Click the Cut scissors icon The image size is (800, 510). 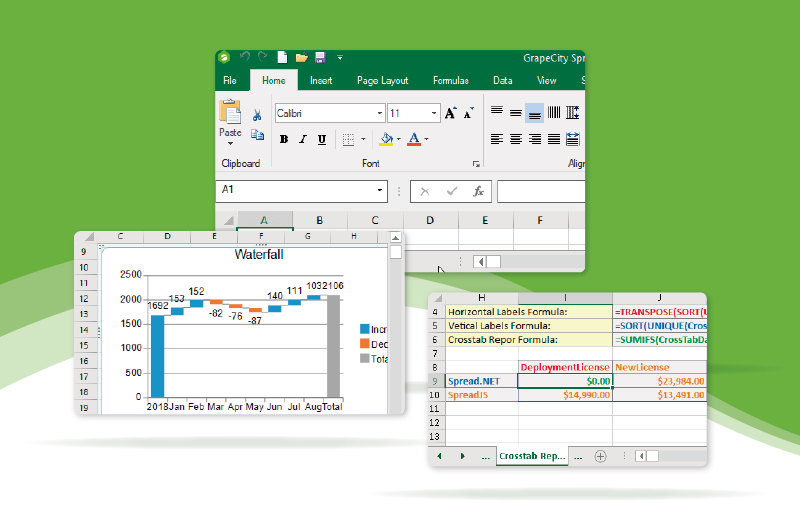coord(257,115)
